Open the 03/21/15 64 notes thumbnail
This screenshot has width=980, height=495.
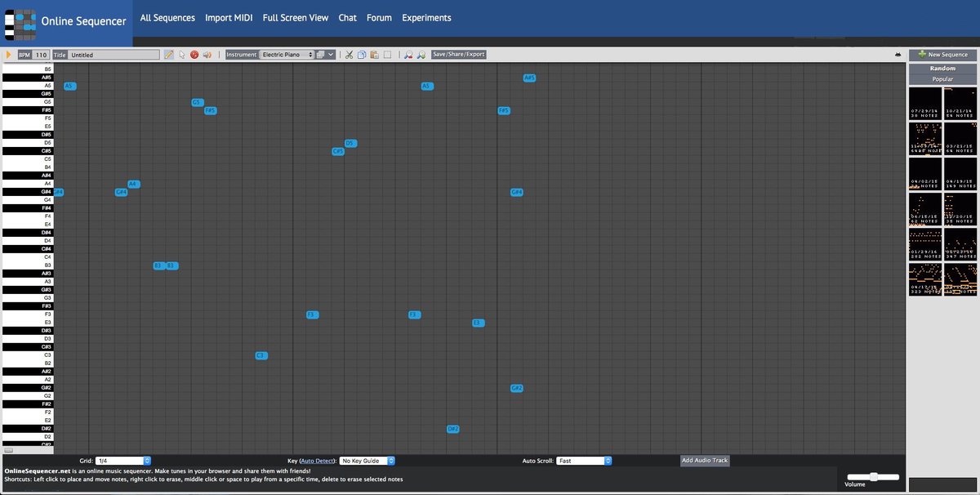(960, 138)
